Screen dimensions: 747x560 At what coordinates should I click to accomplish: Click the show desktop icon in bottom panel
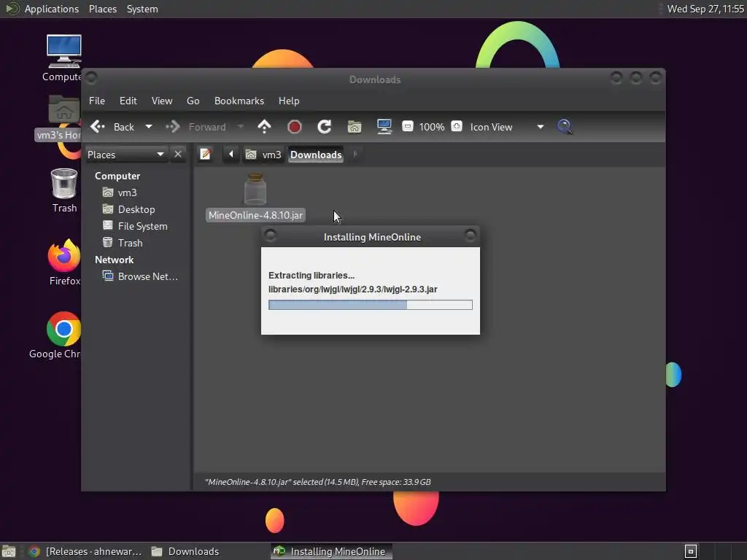[9, 551]
